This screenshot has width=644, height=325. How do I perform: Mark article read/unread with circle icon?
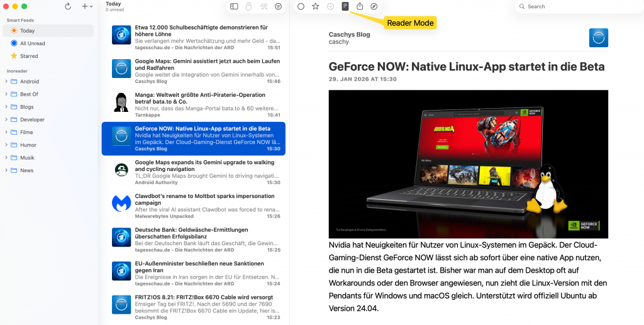coord(301,6)
